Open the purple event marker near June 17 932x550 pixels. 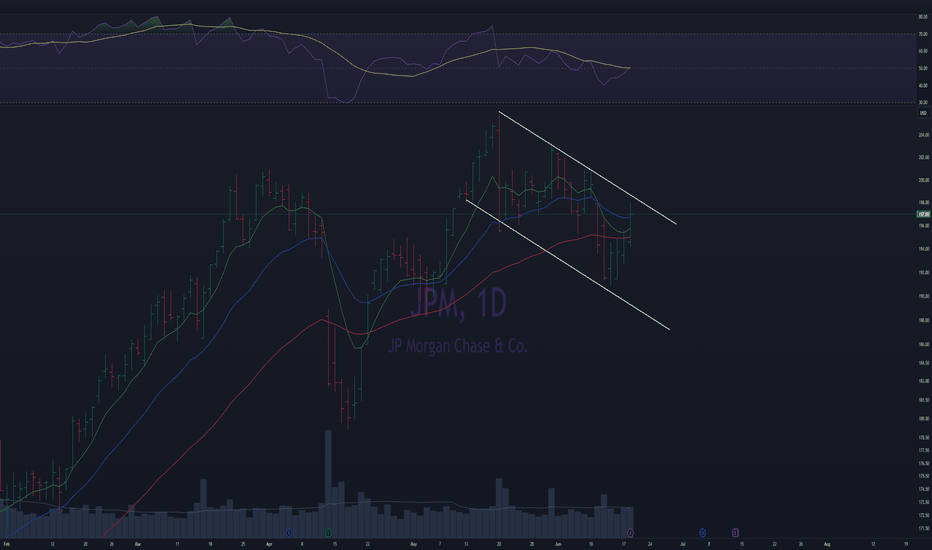(x=630, y=533)
